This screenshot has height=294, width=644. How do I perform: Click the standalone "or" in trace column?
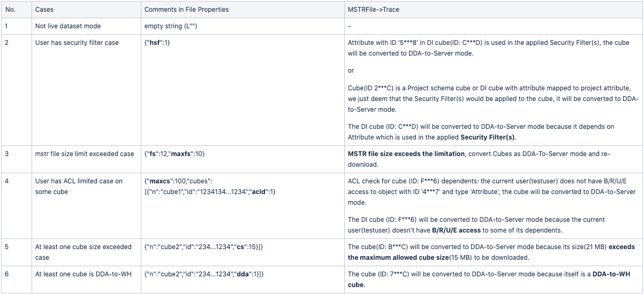click(351, 71)
